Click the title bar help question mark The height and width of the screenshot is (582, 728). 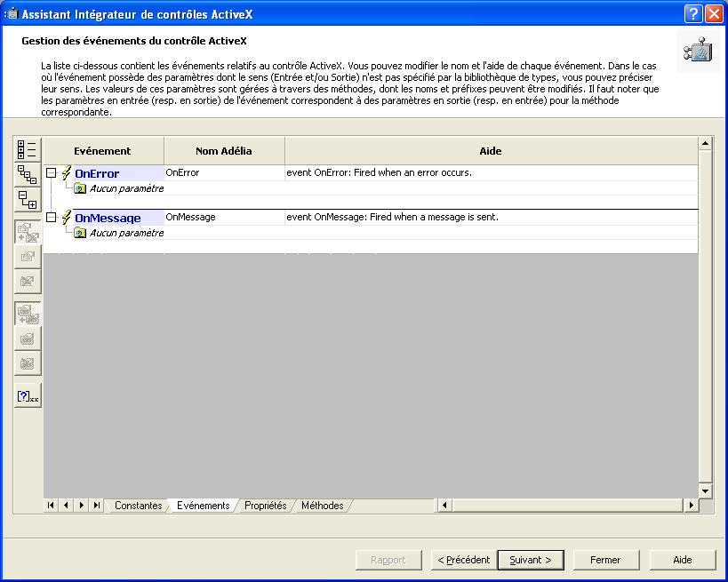pyautogui.click(x=693, y=14)
